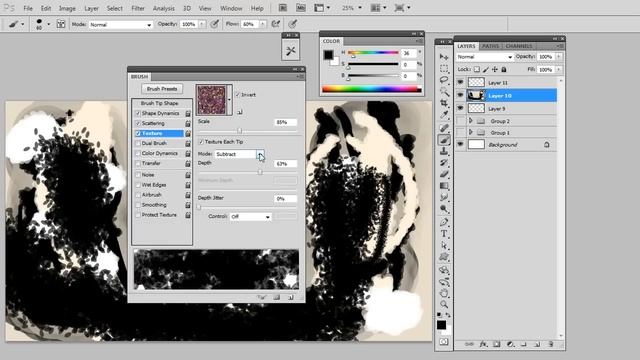
Task: Select the Crop tool
Action: [x=444, y=103]
